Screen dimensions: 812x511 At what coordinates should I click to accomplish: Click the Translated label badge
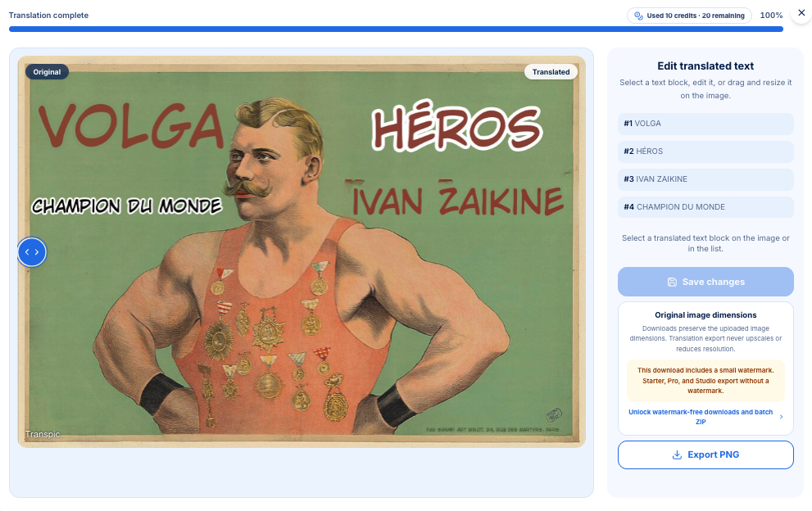(x=551, y=72)
